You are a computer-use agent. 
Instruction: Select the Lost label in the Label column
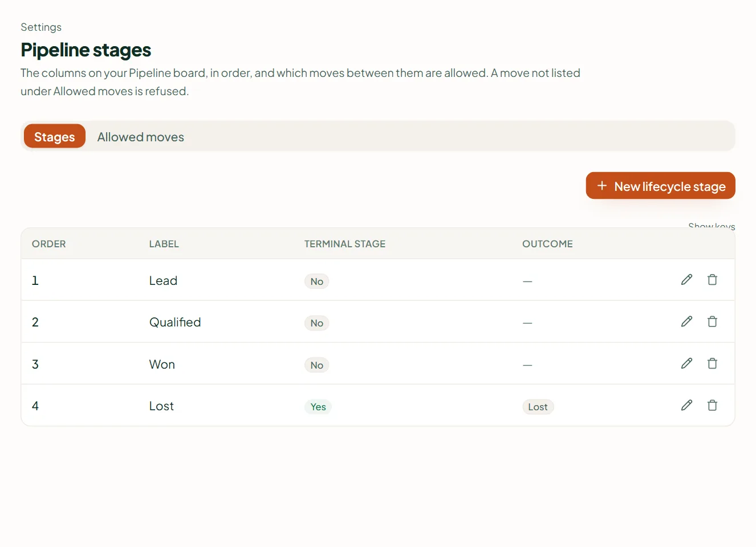click(x=161, y=406)
